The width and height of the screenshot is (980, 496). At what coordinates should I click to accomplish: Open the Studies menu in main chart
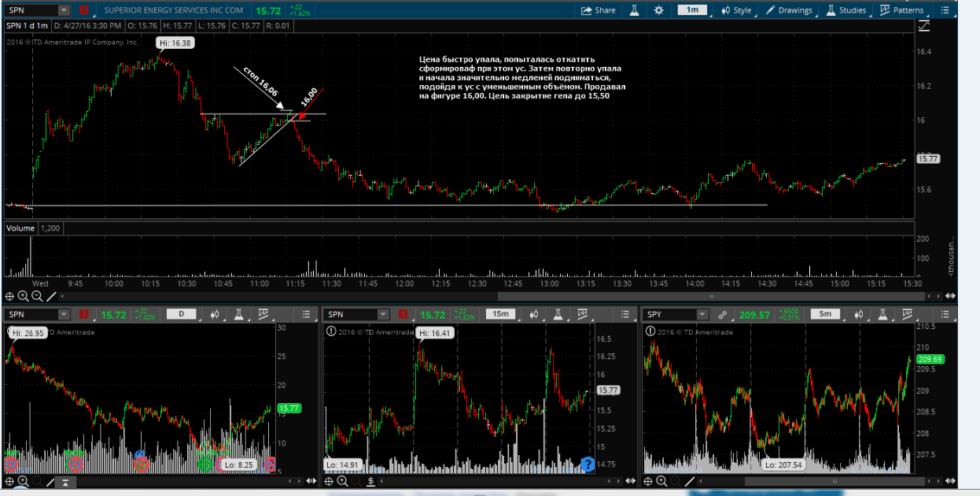[x=846, y=10]
